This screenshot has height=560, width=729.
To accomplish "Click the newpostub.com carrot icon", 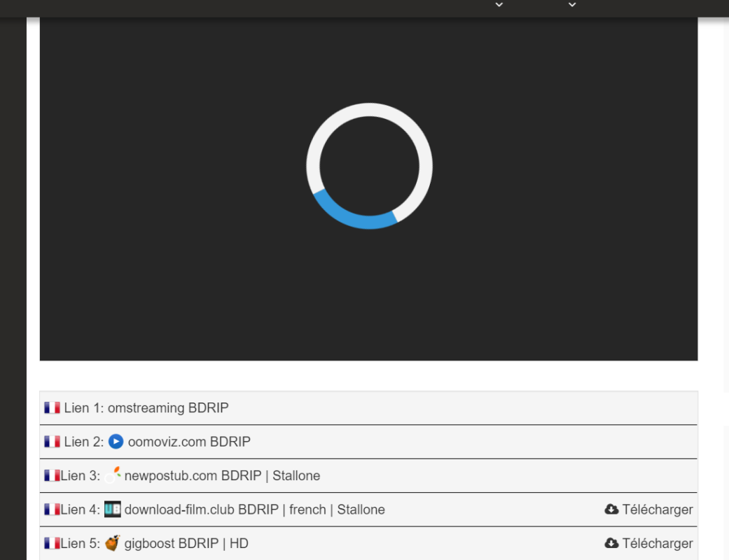I will [x=113, y=475].
